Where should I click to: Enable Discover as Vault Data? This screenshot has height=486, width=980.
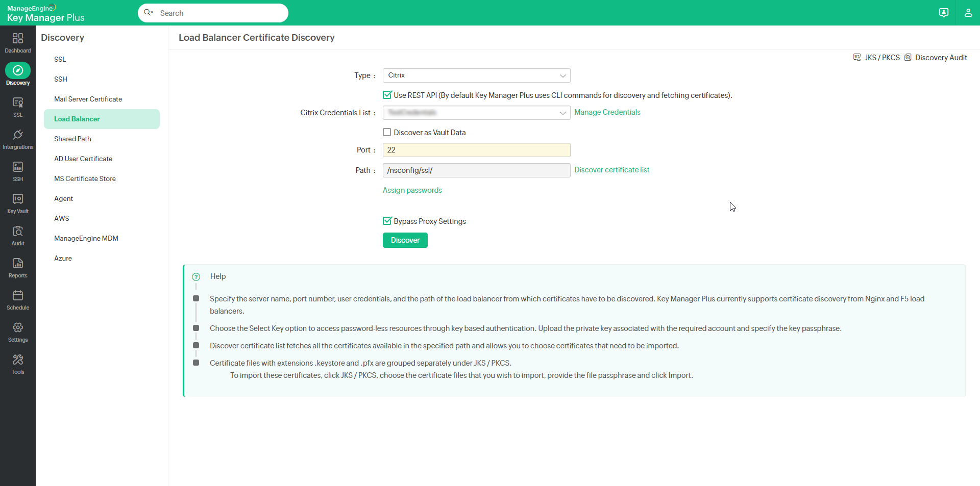coord(387,132)
